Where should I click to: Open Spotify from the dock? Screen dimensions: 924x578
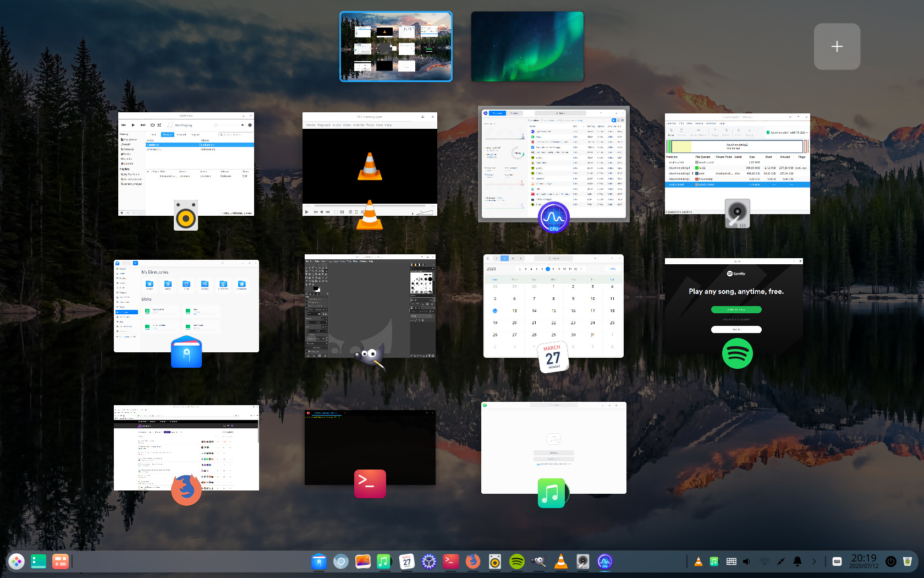517,561
